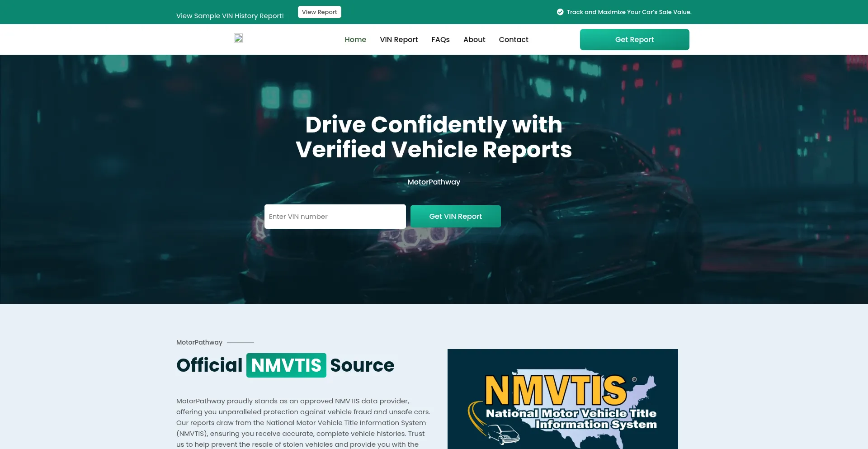Click the NMVTIS data provider paragraph
The width and height of the screenshot is (868, 449).
(x=303, y=422)
